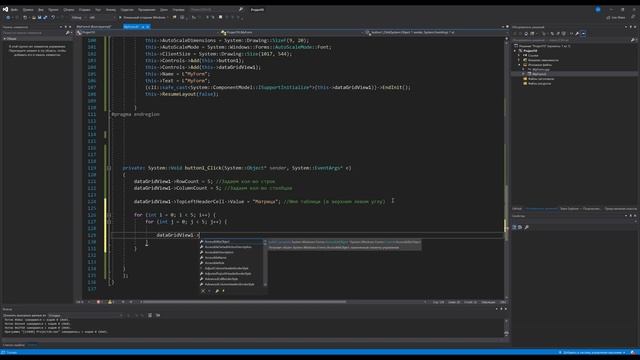The height and width of the screenshot is (360, 640).
Task: Open Solution Explorer properties wrench icon
Action: 577,34
